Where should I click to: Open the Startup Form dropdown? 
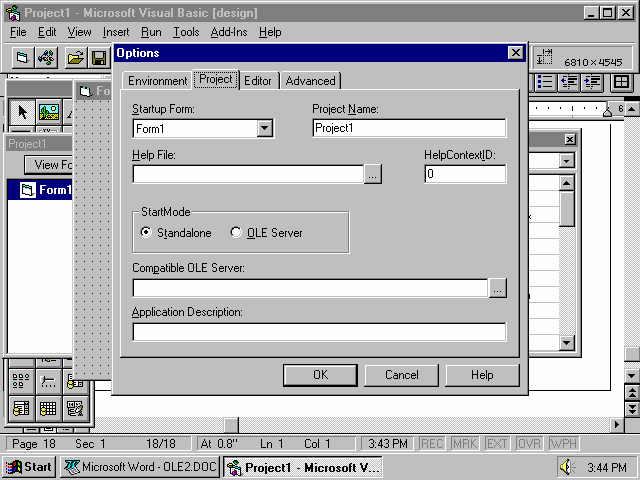(264, 128)
